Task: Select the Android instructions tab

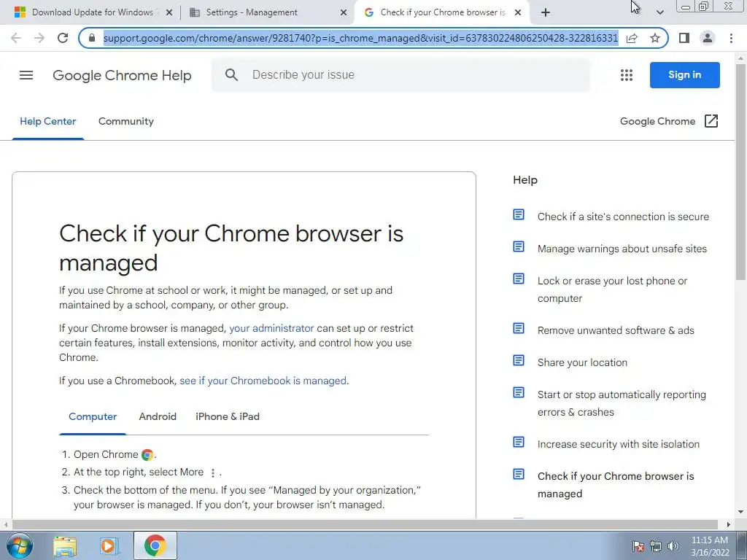Action: point(158,416)
